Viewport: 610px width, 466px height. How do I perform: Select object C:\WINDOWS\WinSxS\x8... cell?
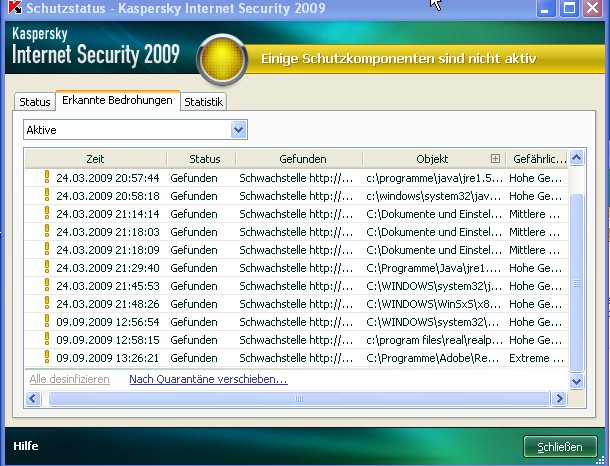tap(433, 304)
